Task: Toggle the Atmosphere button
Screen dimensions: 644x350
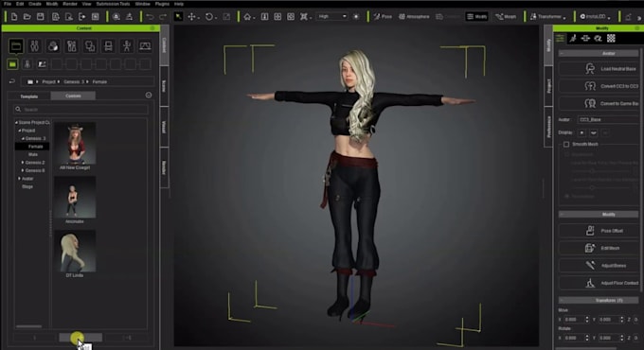Action: tap(414, 17)
